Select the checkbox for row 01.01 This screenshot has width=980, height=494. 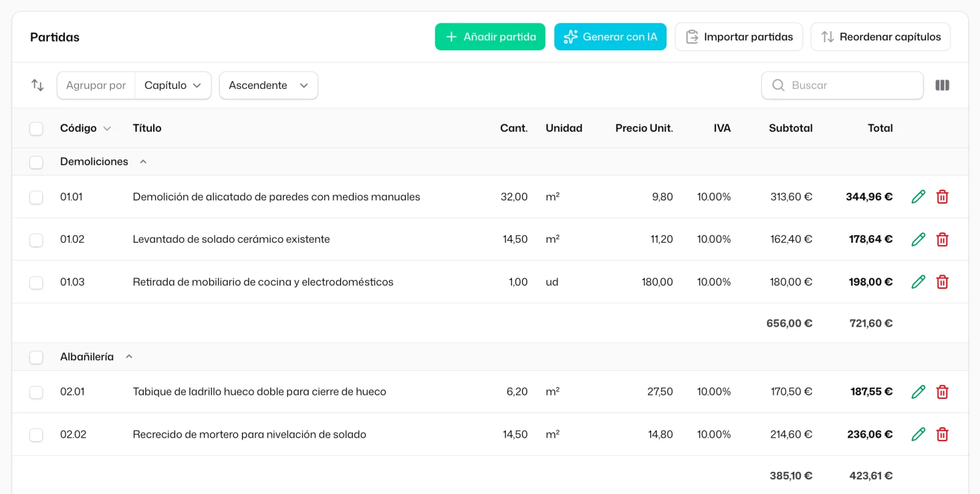[36, 197]
